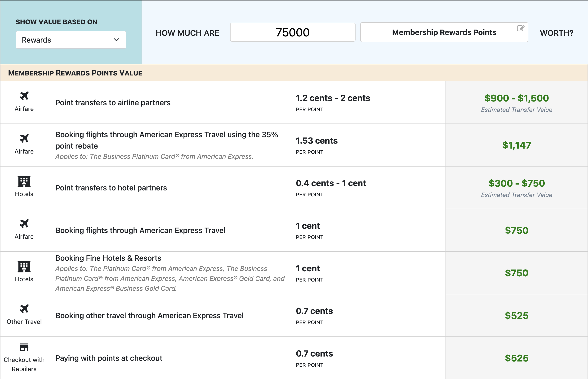Select 'Booking Fine Hotels & Resorts' text
Image resolution: width=588 pixels, height=379 pixels.
point(108,258)
